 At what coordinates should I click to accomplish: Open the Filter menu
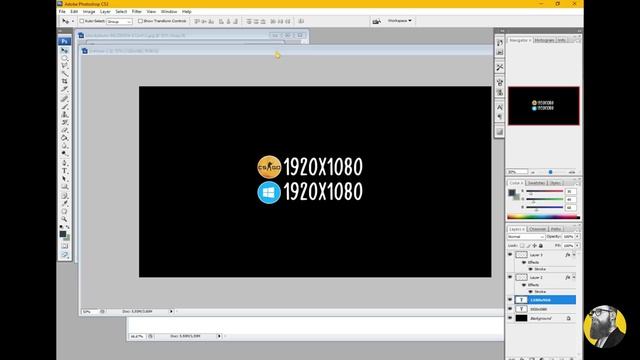[x=136, y=11]
